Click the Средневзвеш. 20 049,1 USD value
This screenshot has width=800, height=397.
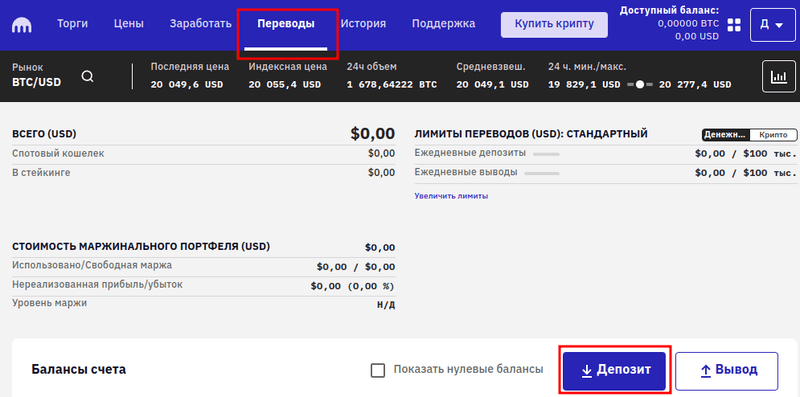(x=492, y=85)
